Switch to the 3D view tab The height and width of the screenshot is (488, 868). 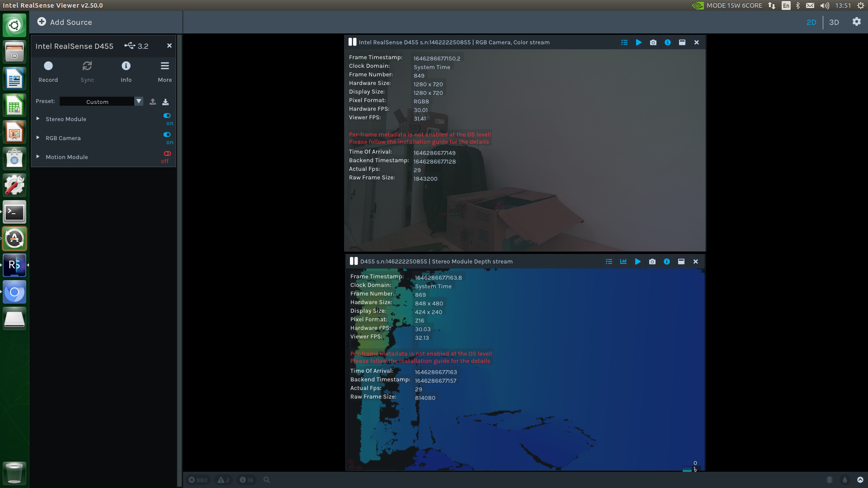coord(834,22)
